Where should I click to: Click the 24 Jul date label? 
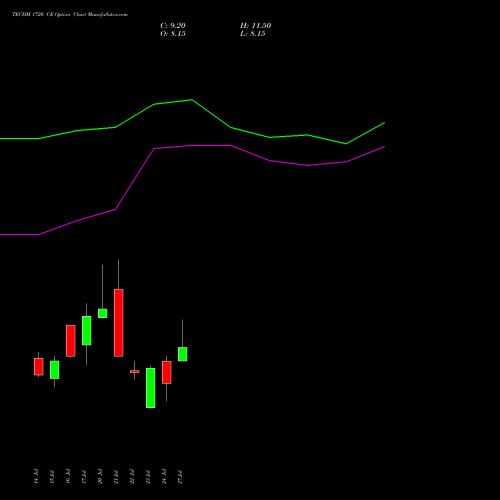point(164,476)
